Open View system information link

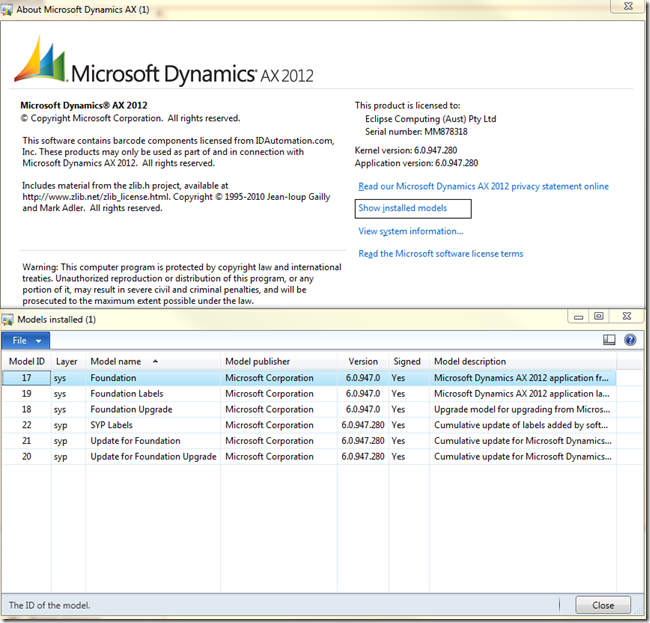(x=410, y=231)
